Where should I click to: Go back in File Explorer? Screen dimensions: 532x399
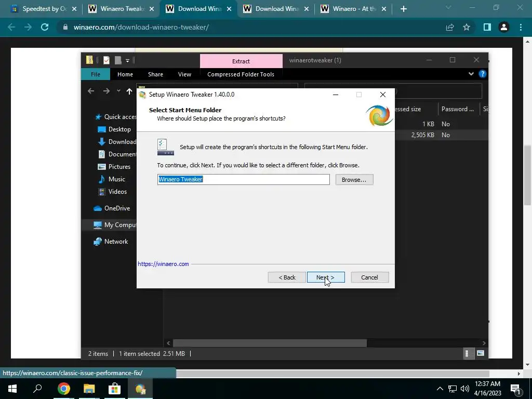(x=91, y=91)
